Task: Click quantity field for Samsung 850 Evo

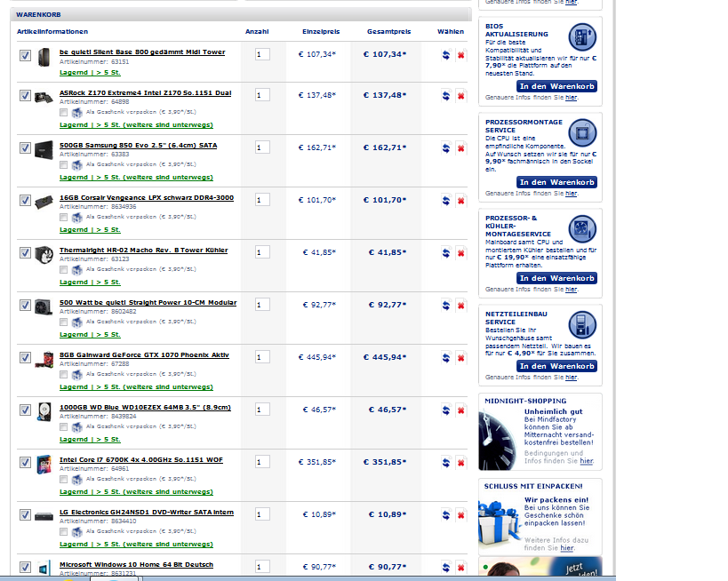Action: [x=262, y=147]
